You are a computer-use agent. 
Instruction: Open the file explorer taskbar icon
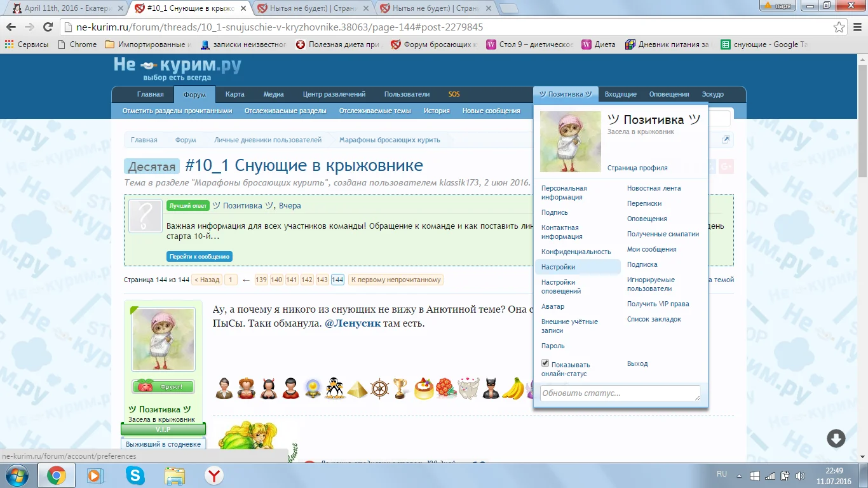174,475
